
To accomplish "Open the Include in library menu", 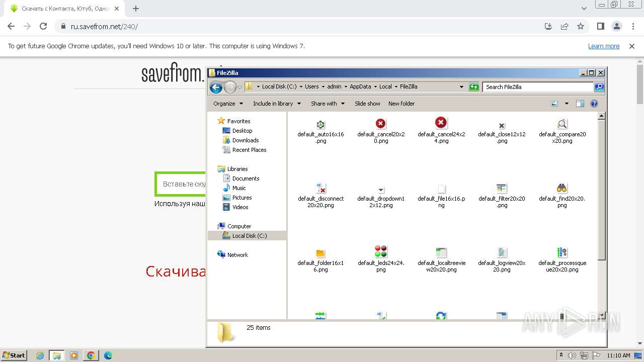I will (277, 104).
